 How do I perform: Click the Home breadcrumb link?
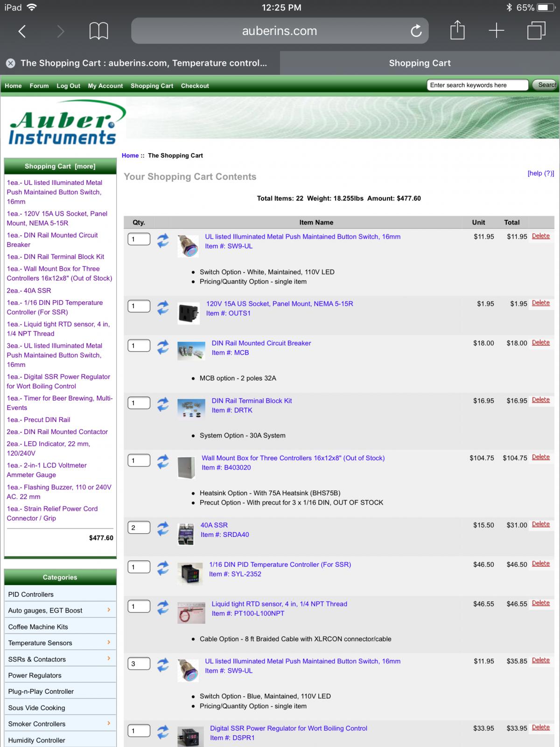(x=130, y=155)
